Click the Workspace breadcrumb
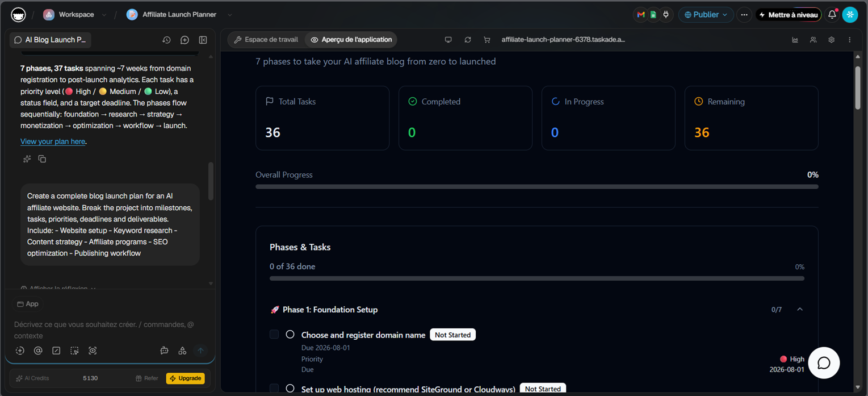 [69, 15]
